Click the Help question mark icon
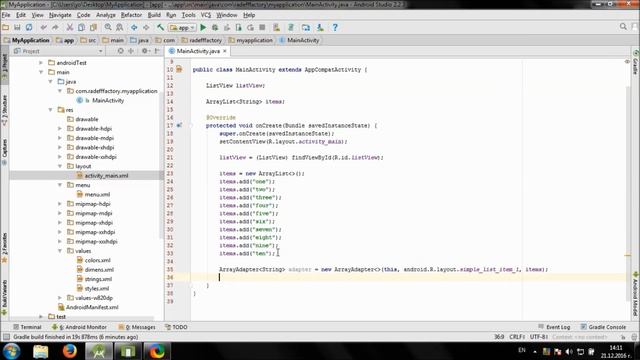Screen dimensions: 640x360 (335, 27)
